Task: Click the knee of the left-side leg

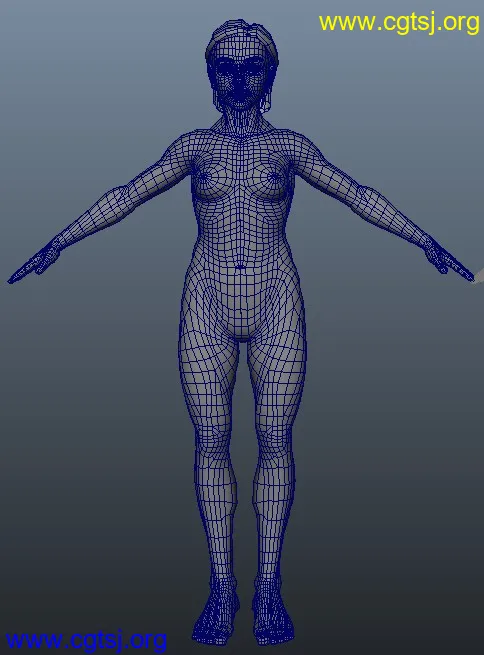Action: pyautogui.click(x=214, y=445)
